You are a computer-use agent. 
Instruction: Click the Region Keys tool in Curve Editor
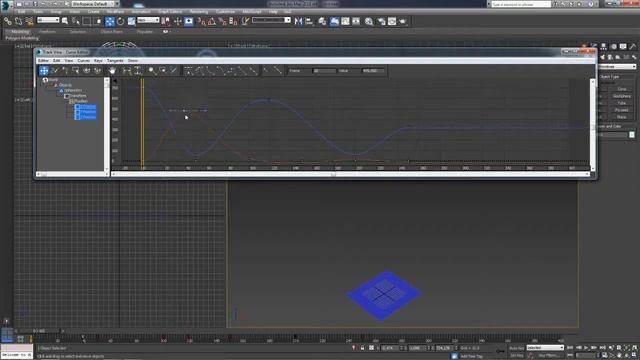(76, 71)
